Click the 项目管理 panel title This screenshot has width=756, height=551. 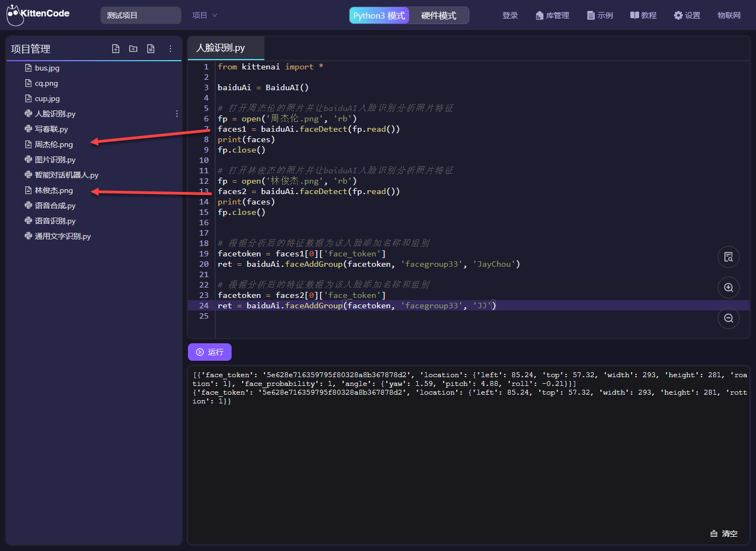point(31,49)
